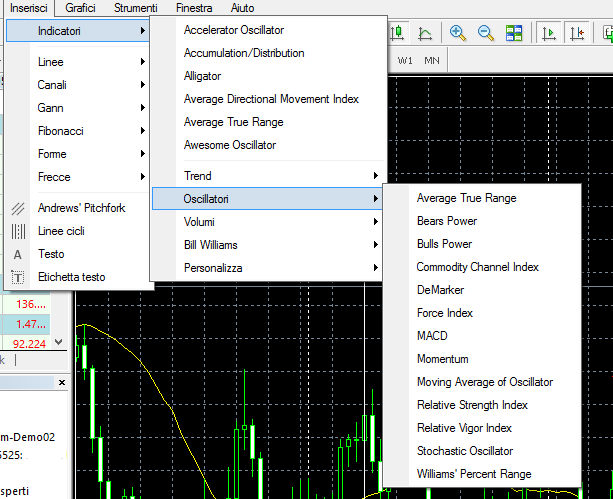Click the market watch scroll down arrow
This screenshot has width=613, height=499.
59,342
